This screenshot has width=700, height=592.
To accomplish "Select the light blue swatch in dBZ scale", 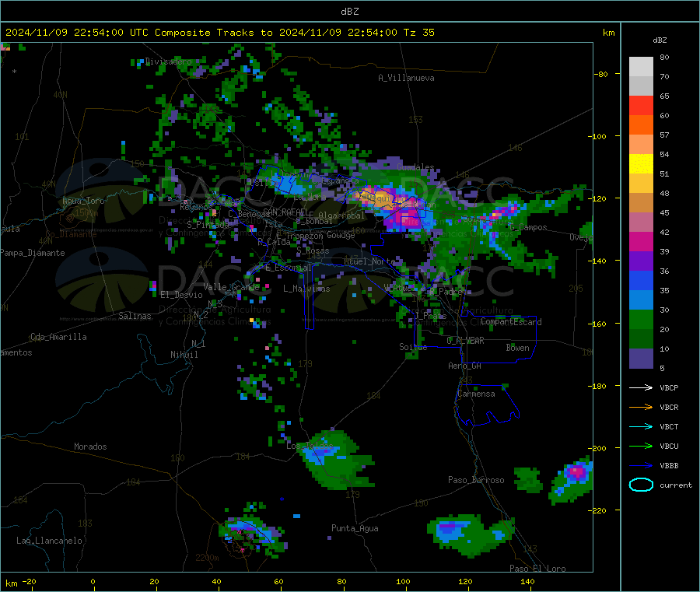I will pos(641,300).
